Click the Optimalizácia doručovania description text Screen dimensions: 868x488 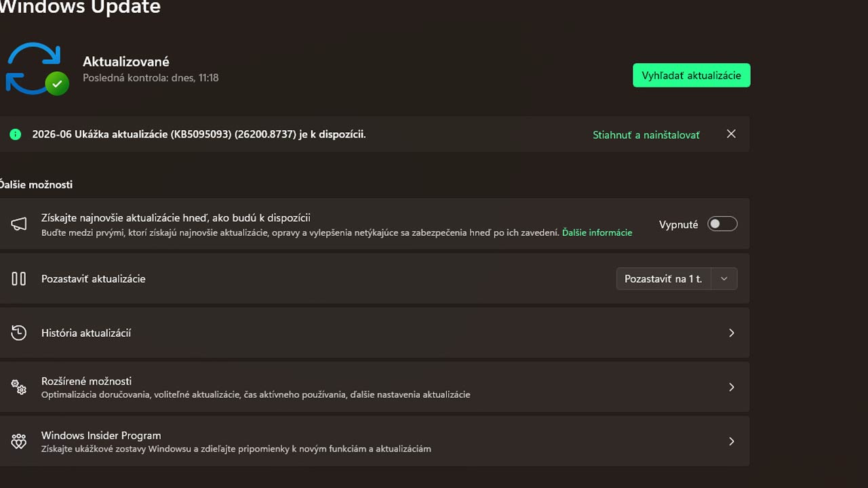(256, 394)
